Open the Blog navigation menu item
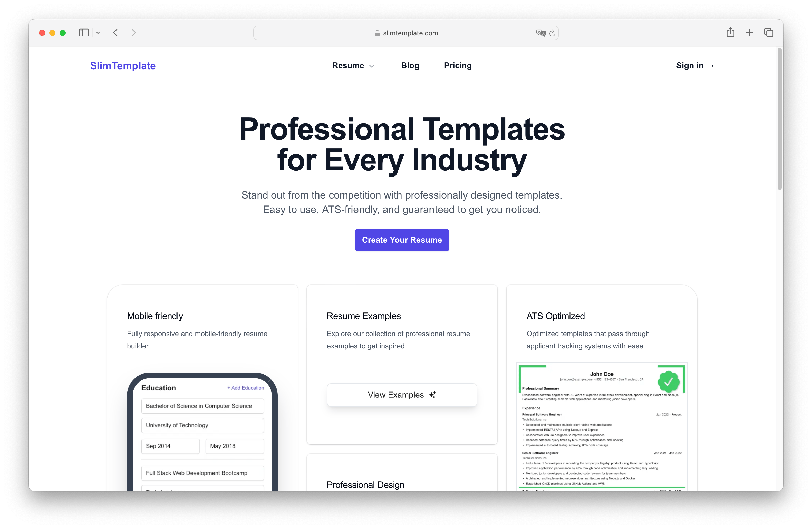The height and width of the screenshot is (529, 812). coord(410,65)
